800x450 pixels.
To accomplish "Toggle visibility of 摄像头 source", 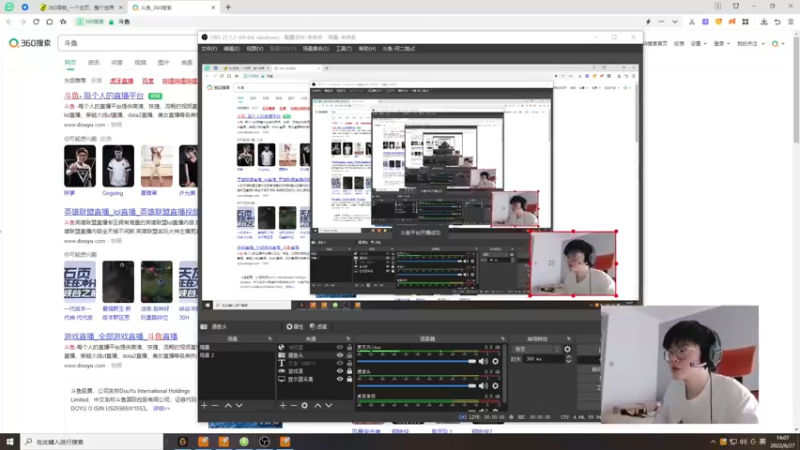I will [340, 355].
